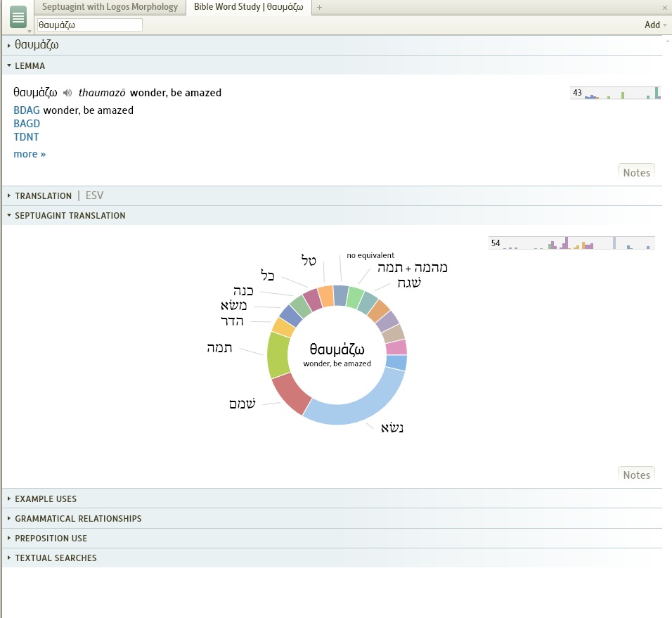Click the כנה Hebrew label

(243, 290)
